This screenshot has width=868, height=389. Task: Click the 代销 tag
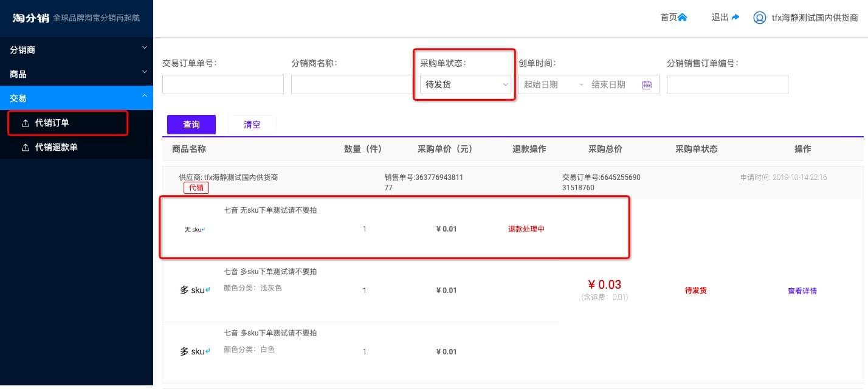pos(196,188)
